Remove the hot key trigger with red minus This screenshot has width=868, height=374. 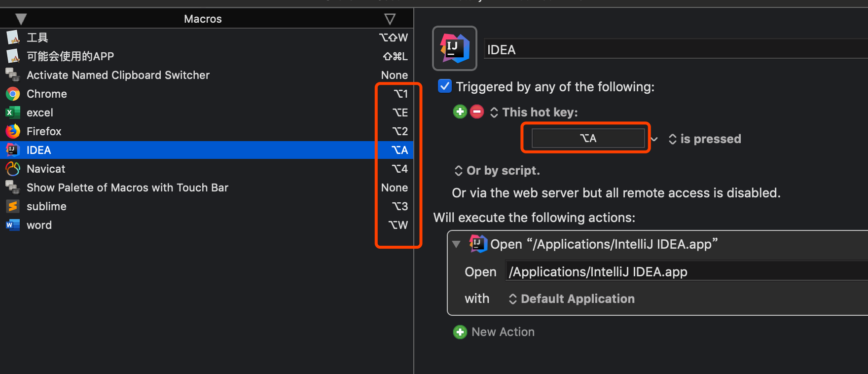[477, 112]
